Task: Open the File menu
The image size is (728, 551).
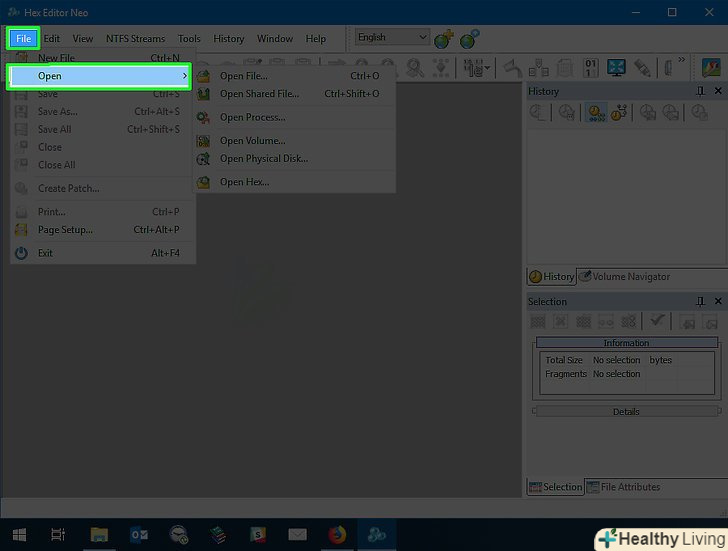Action: pyautogui.click(x=23, y=39)
